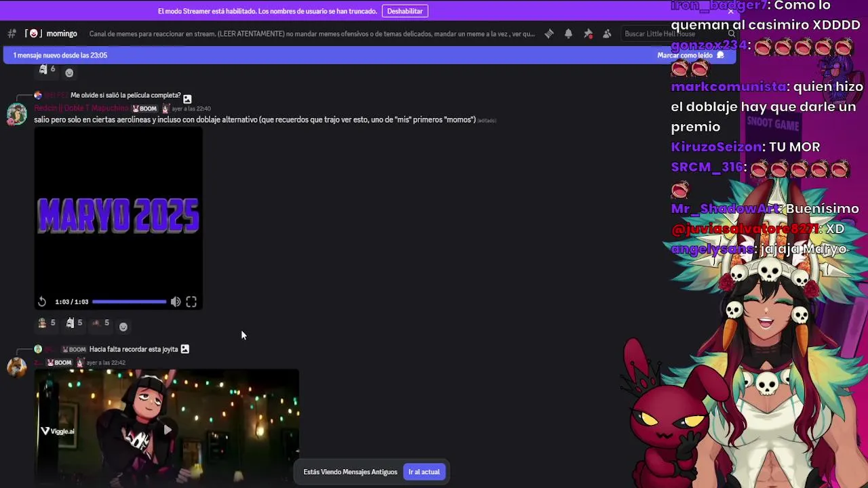This screenshot has width=868, height=488.
Task: Mute the MARYO video volume icon
Action: click(x=176, y=302)
